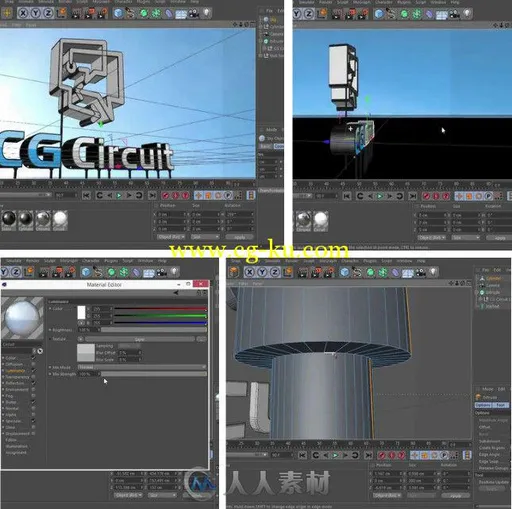512x509 pixels.
Task: Toggle Luminance channel checkbox in Material Editor
Action: (x=33, y=370)
